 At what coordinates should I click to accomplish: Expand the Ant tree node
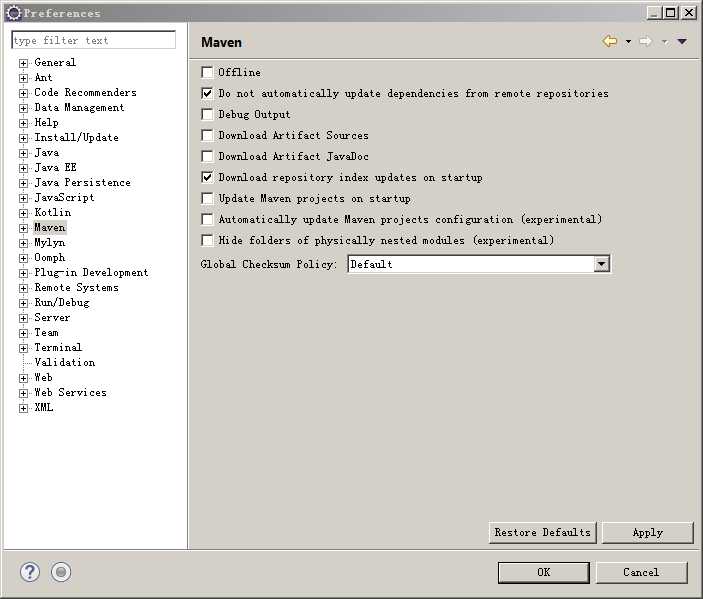click(23, 78)
